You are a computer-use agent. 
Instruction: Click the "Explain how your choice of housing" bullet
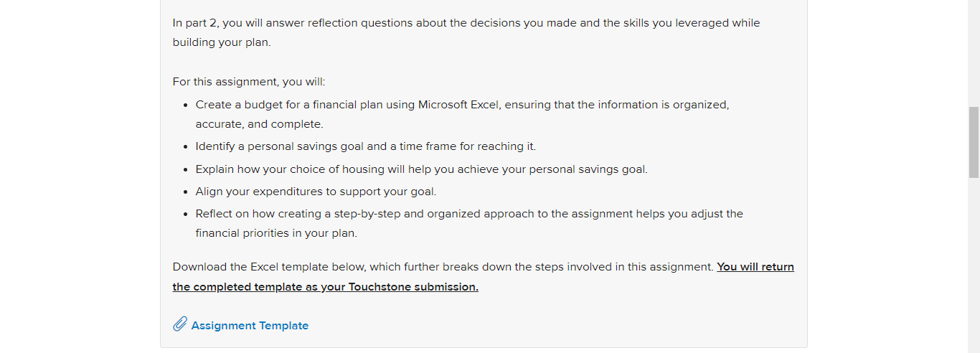pyautogui.click(x=421, y=169)
